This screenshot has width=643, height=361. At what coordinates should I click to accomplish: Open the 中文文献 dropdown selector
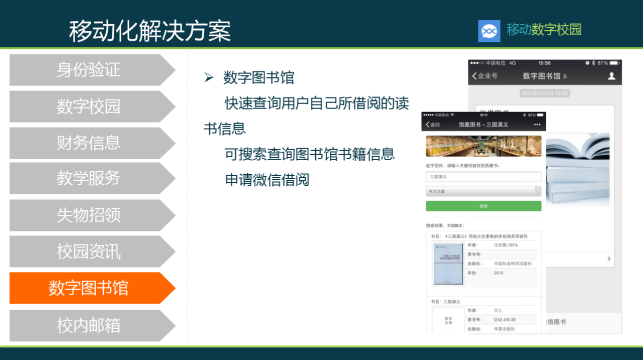click(483, 191)
